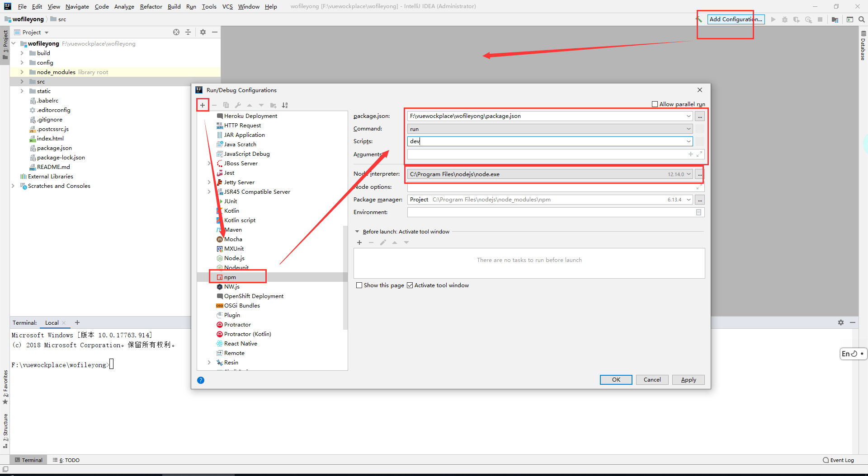Add new configuration with plus icon
This screenshot has height=476, width=868.
click(203, 105)
